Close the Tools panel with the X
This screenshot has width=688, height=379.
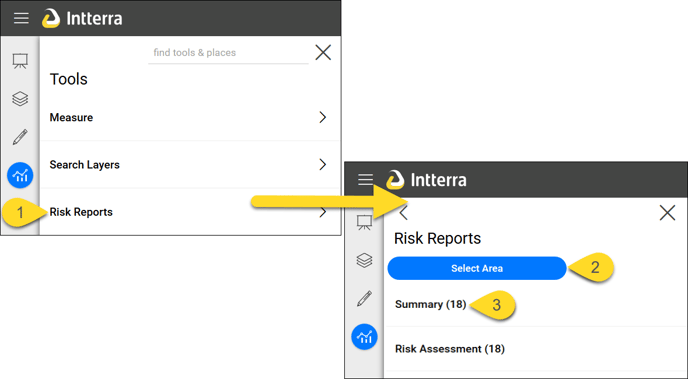coord(323,53)
